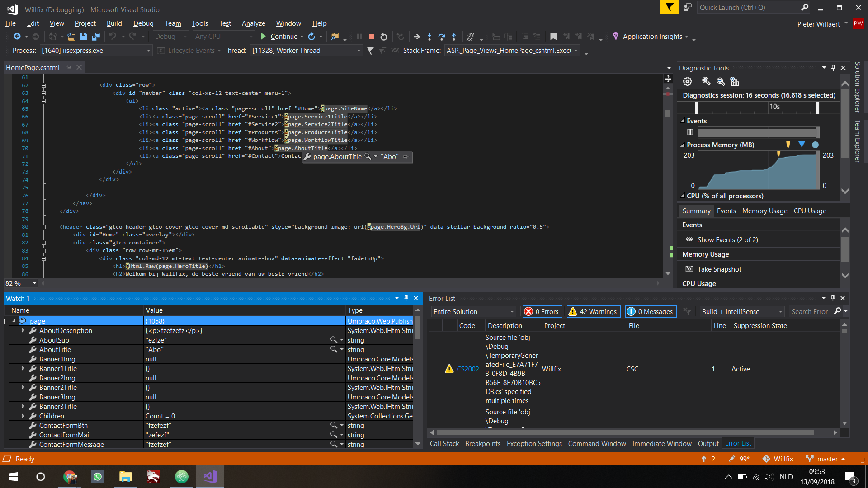The height and width of the screenshot is (488, 868).
Task: Expand the Banner1Title watch item
Action: 23,369
